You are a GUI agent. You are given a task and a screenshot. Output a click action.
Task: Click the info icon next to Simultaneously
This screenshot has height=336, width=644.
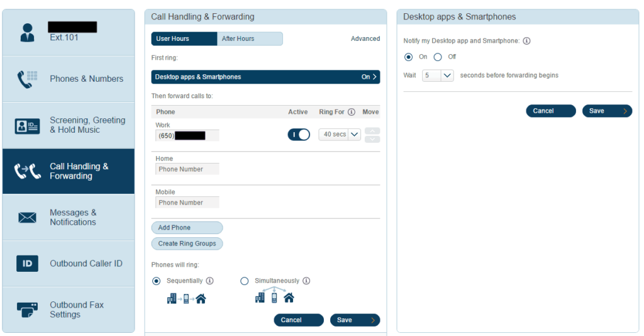point(306,281)
